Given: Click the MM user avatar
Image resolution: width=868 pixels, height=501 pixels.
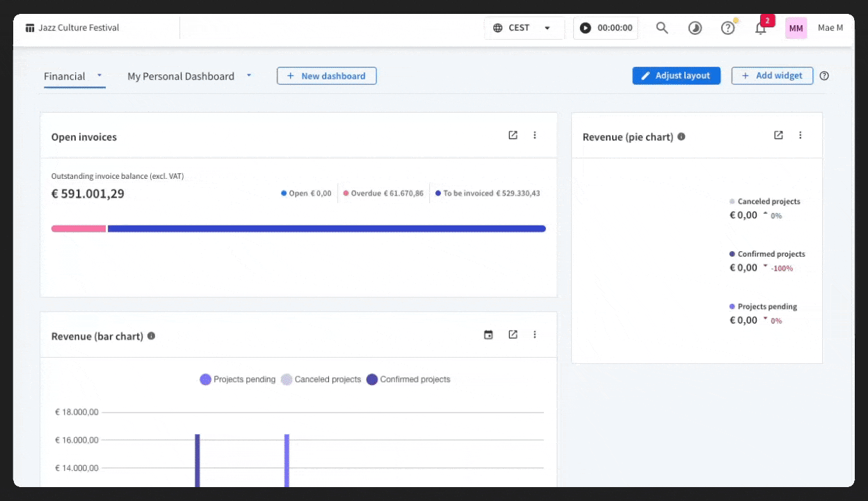Looking at the screenshot, I should (x=796, y=28).
